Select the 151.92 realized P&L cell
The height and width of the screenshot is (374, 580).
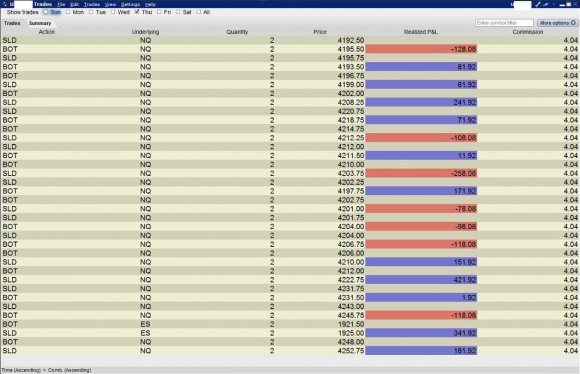tap(421, 262)
